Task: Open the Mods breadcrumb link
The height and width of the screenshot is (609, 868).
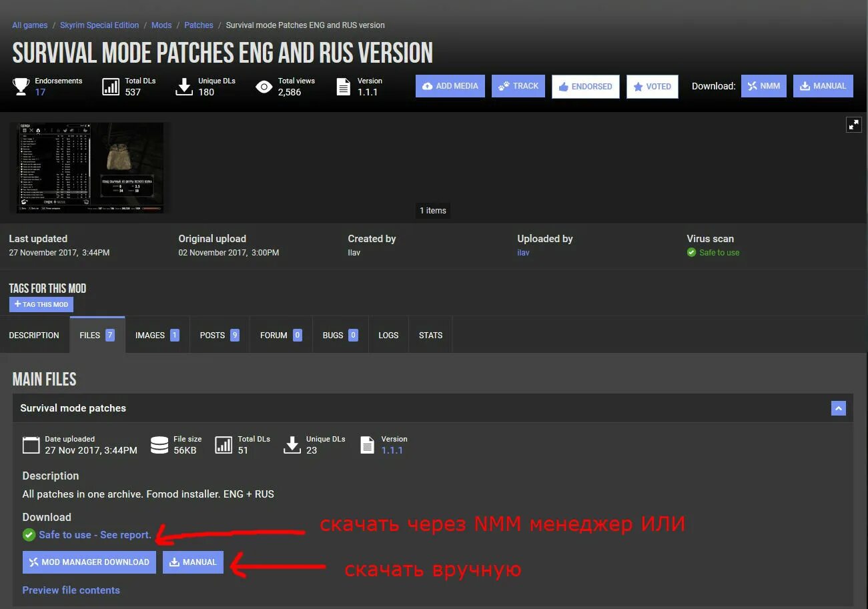Action: coord(161,25)
